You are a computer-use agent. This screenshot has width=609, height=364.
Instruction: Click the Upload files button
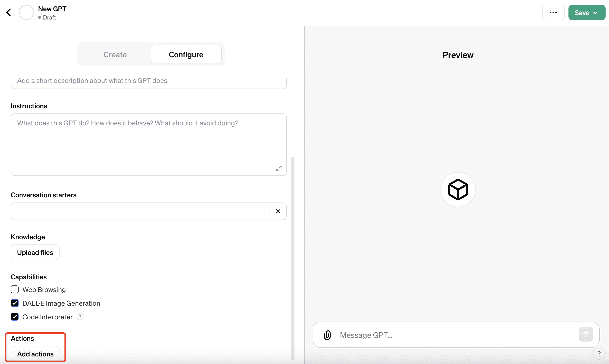[x=35, y=252]
